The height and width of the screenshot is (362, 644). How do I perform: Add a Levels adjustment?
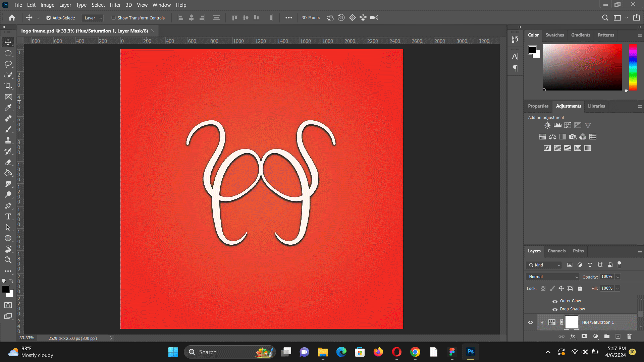coord(557,125)
